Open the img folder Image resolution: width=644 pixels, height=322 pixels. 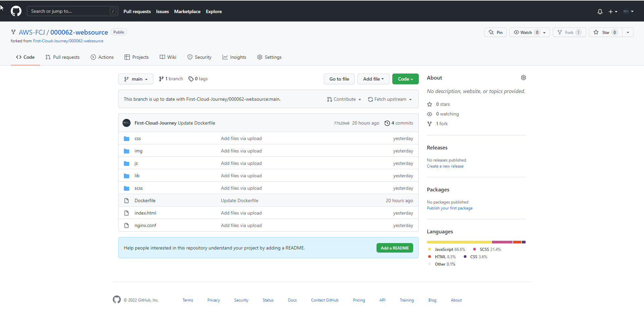coord(138,151)
